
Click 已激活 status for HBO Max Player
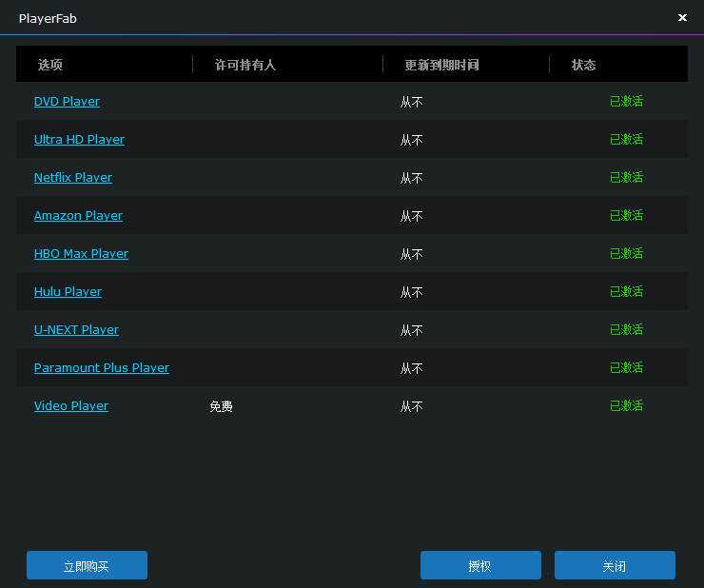click(x=626, y=253)
